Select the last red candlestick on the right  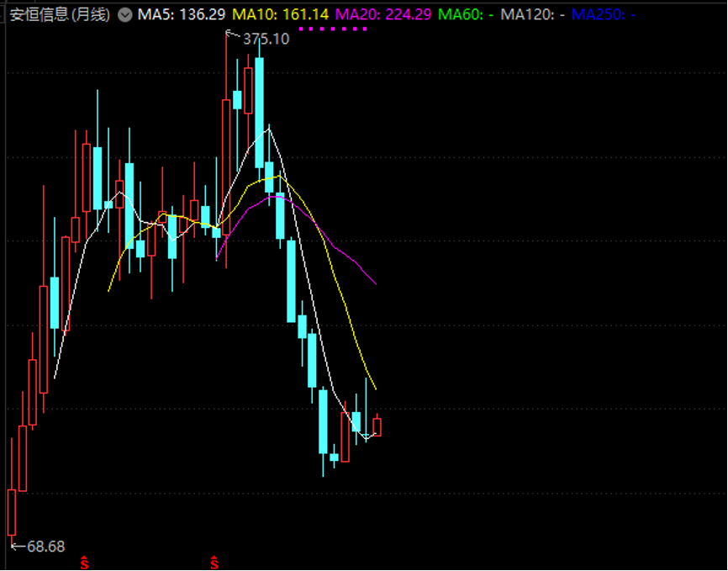click(377, 426)
